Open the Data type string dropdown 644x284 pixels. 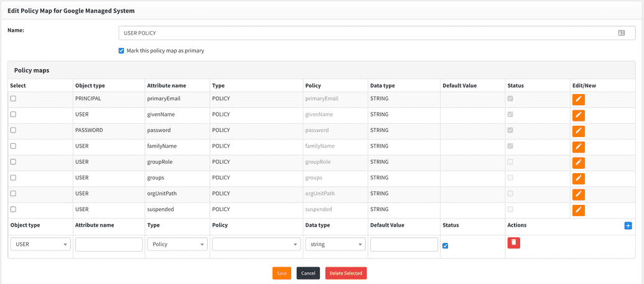[x=335, y=245]
